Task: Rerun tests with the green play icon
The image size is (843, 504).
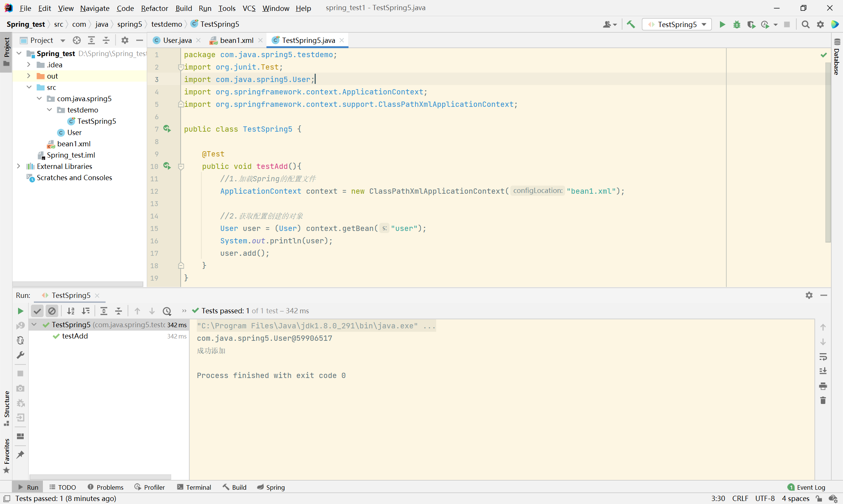Action: (20, 311)
